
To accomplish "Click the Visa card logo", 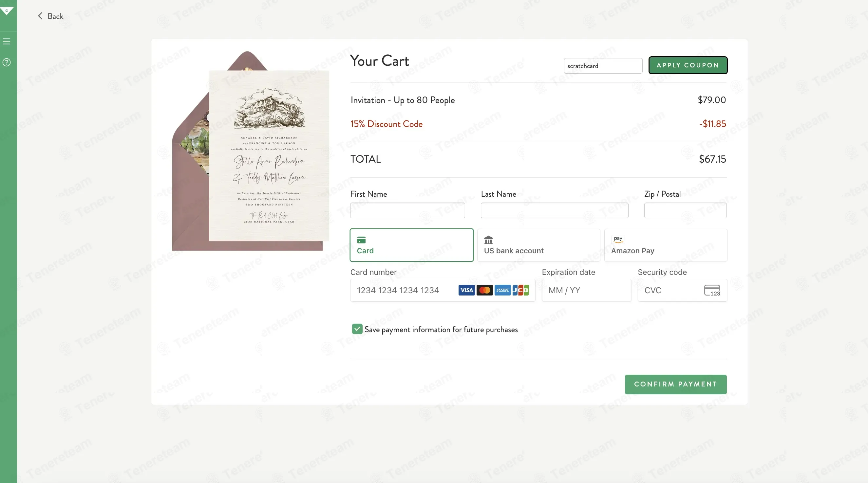I will [x=466, y=290].
